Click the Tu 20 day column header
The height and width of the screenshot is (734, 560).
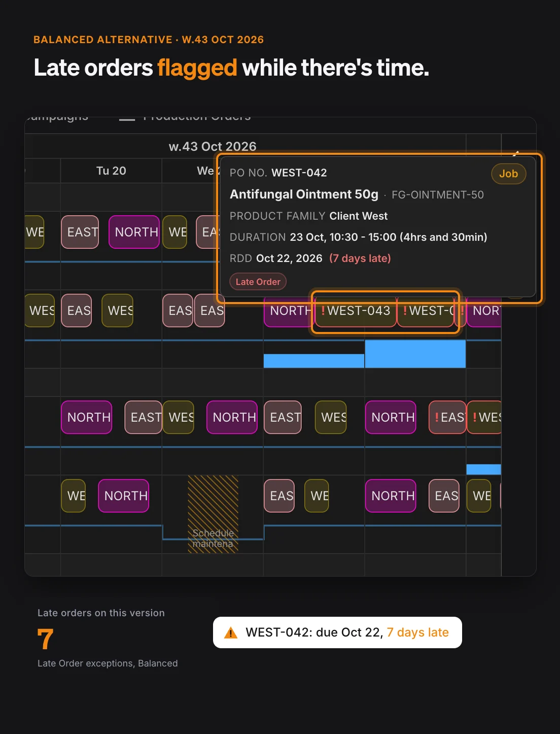(111, 171)
